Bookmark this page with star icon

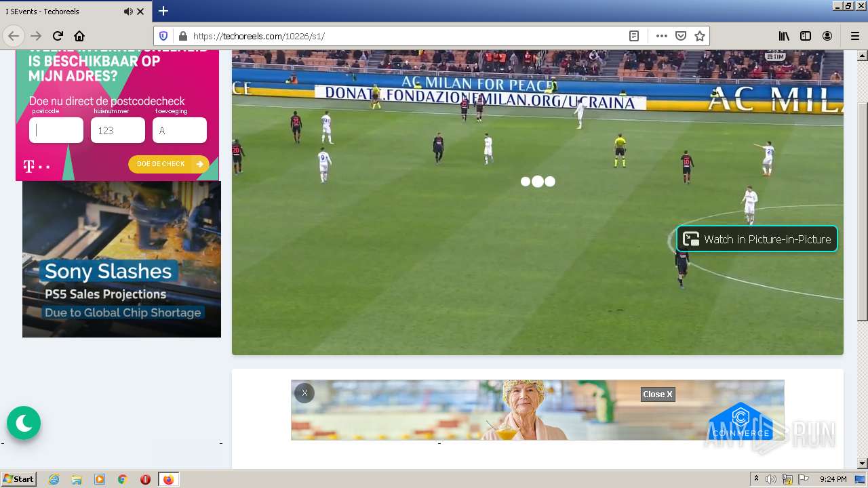700,36
